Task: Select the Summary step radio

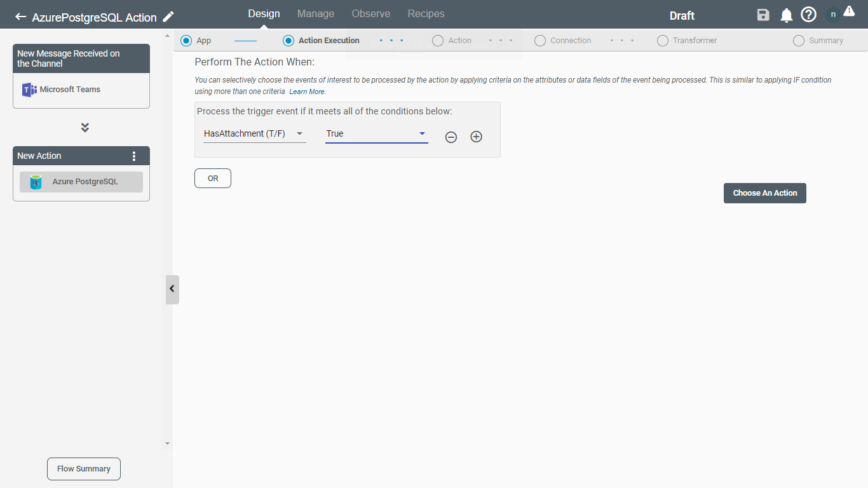Action: pyautogui.click(x=799, y=41)
